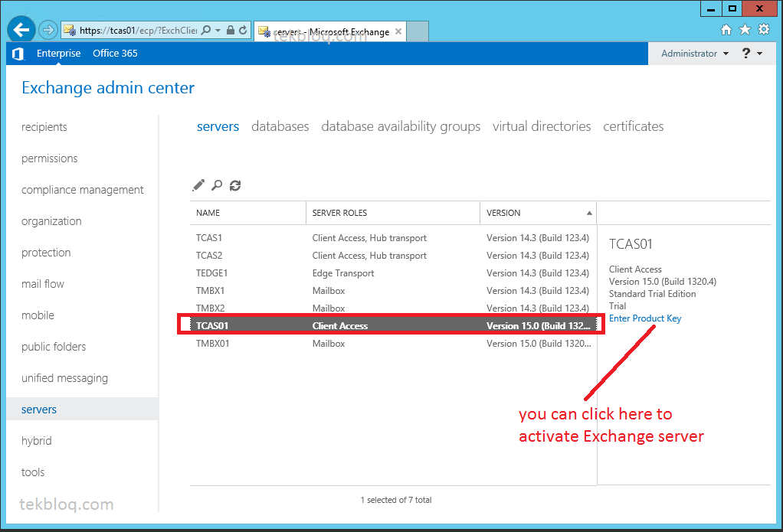Viewport: 783px width, 532px height.
Task: Expand the address bar search dropdown arrow
Action: 218,31
